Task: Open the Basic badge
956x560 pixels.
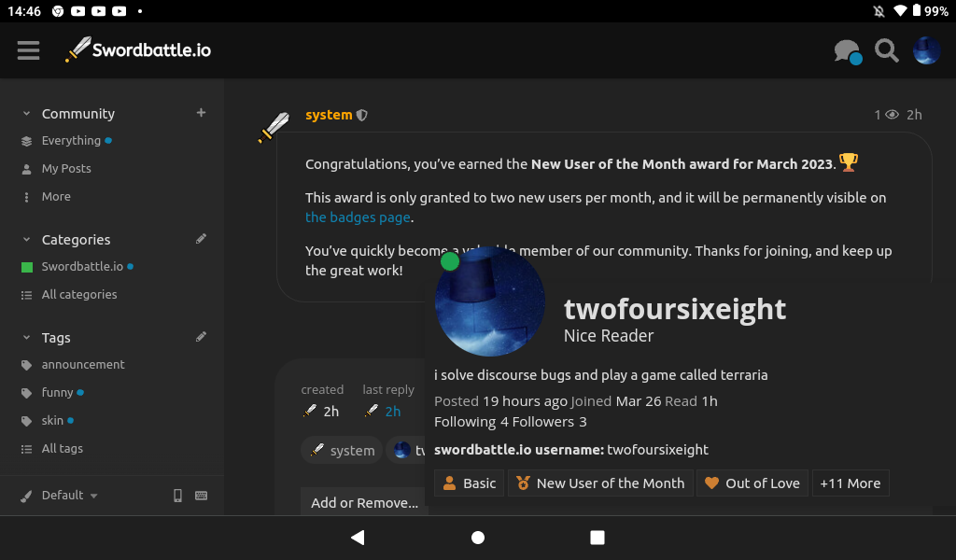Action: pos(469,483)
